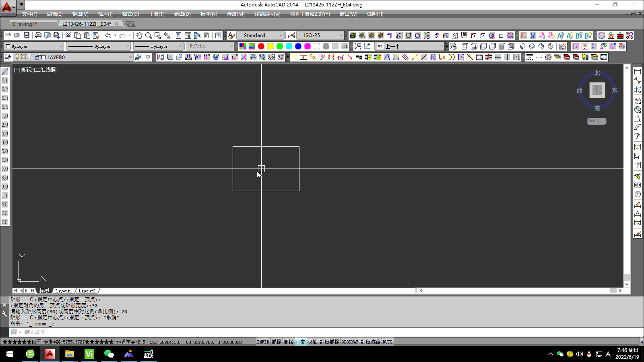Screen dimensions: 644x362
Task: Click the camera create icon
Action: [562, 46]
